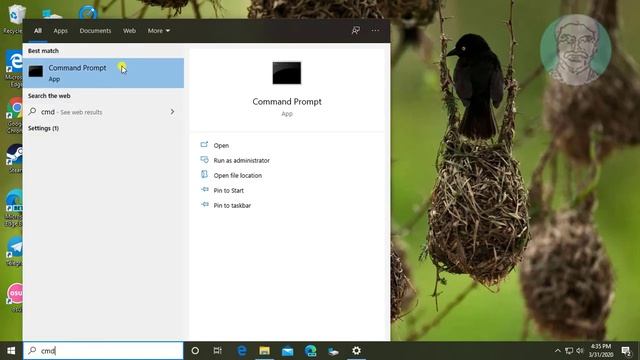Open the Settings gear on the taskbar
Viewport: 640px width, 360px height.
pos(356,351)
